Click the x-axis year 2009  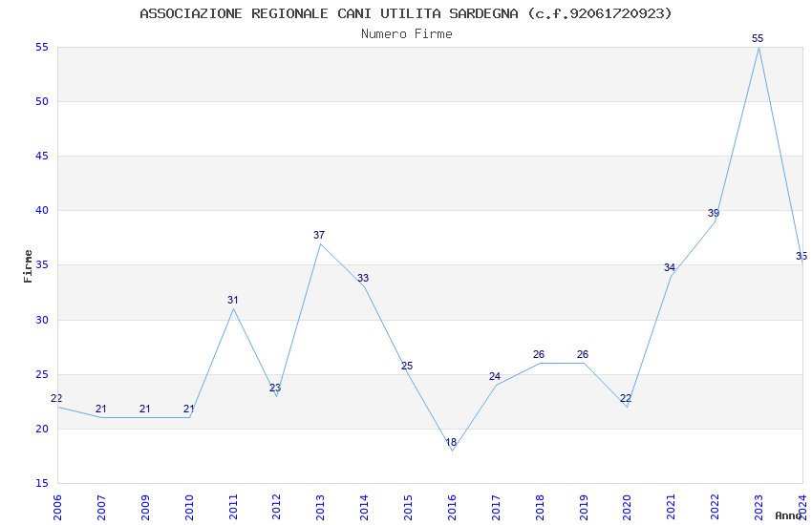145,507
